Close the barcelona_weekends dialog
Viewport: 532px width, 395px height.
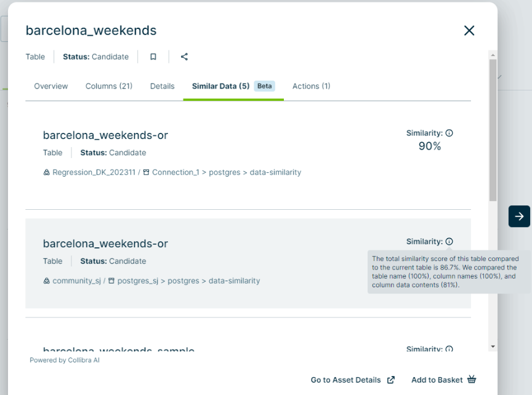469,31
